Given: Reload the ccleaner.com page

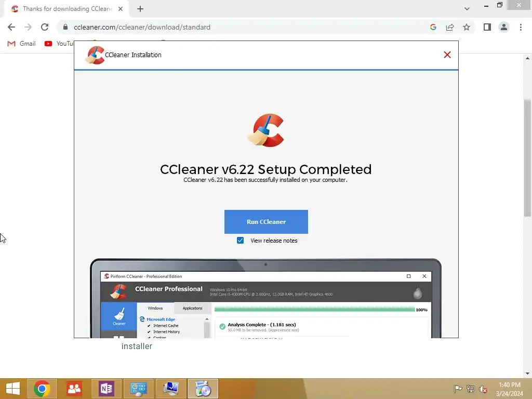Looking at the screenshot, I should [x=45, y=27].
